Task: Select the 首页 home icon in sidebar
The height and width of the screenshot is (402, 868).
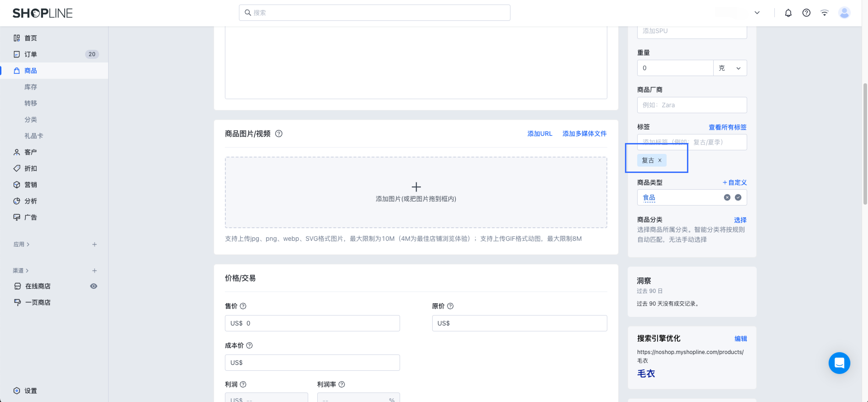Action: pyautogui.click(x=17, y=38)
